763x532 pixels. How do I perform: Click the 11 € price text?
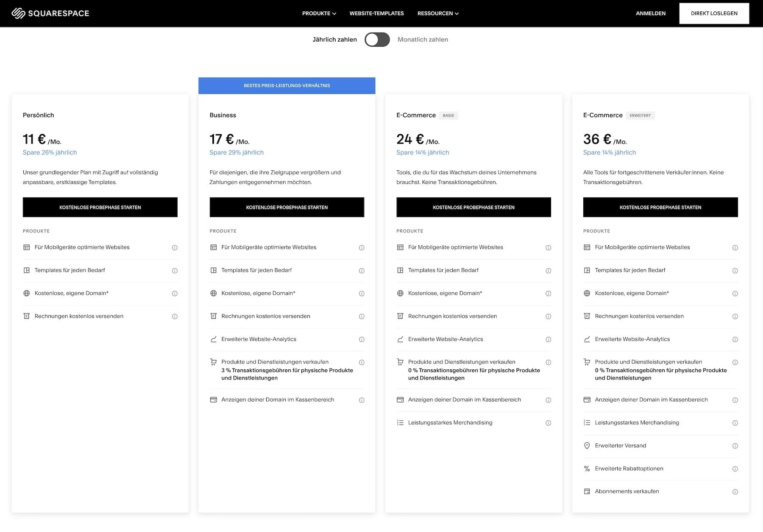click(34, 139)
